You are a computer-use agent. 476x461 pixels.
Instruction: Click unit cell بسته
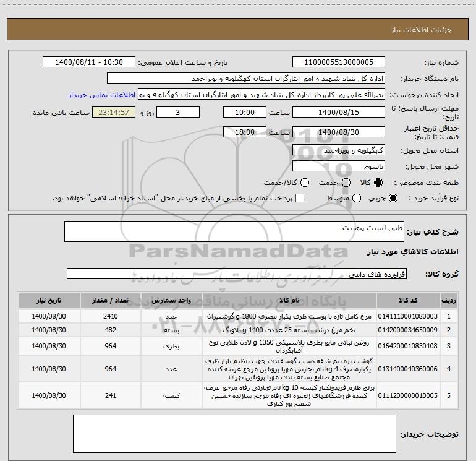coord(171,330)
